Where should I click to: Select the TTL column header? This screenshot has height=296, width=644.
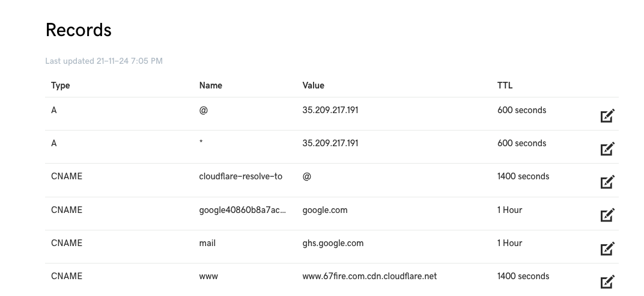coord(505,85)
